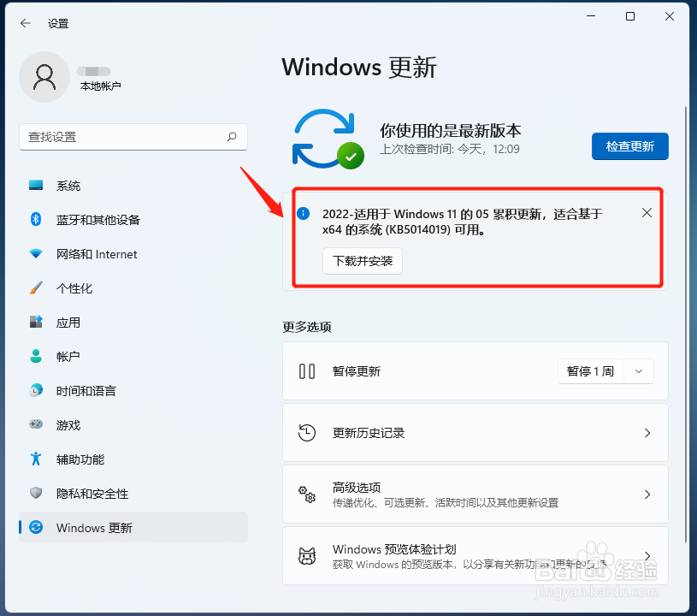697x616 pixels.
Task: Open the 高级选项 row
Action: click(x=475, y=495)
